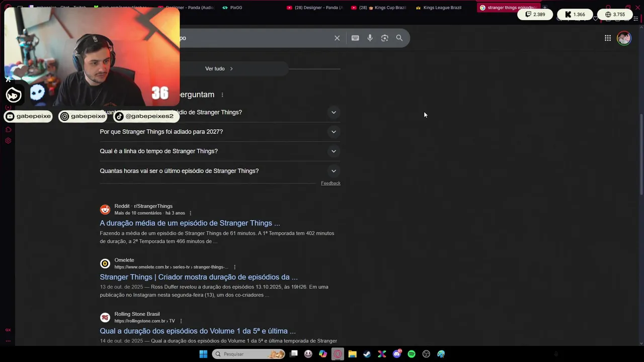Click 'r/StrangerThings' source label

click(x=153, y=206)
